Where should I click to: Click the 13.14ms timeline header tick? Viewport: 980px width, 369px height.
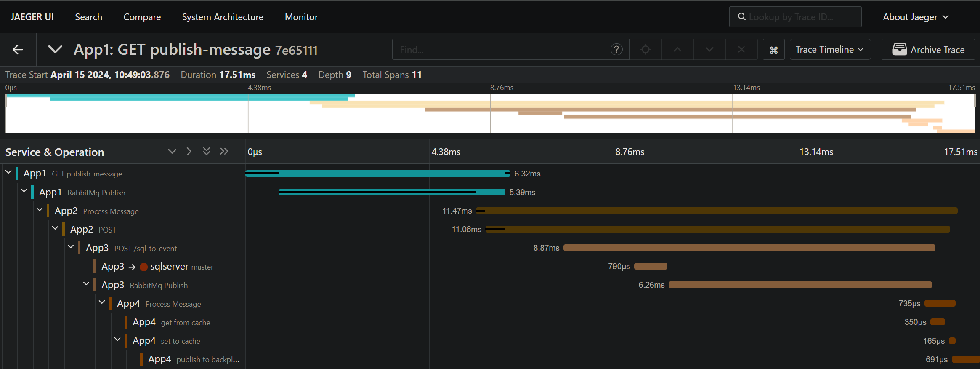pyautogui.click(x=816, y=152)
